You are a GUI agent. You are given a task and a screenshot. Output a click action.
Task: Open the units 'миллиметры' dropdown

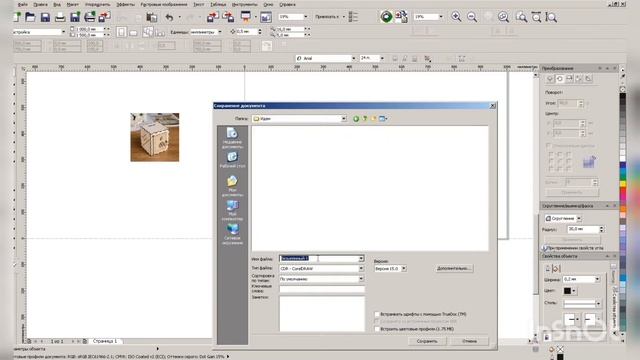pos(220,32)
